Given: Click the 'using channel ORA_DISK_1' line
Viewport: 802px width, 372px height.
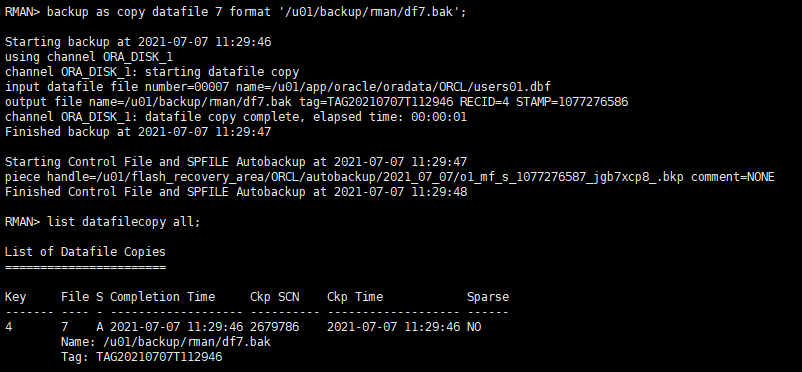Looking at the screenshot, I should [89, 57].
